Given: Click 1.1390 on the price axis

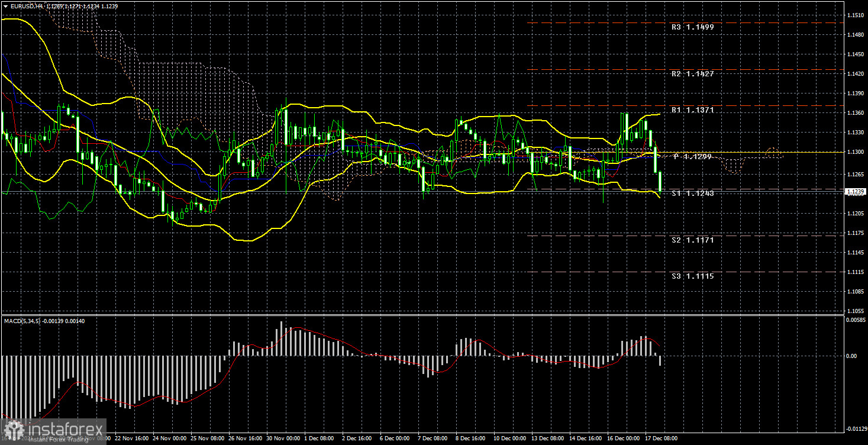Looking at the screenshot, I should point(856,93).
